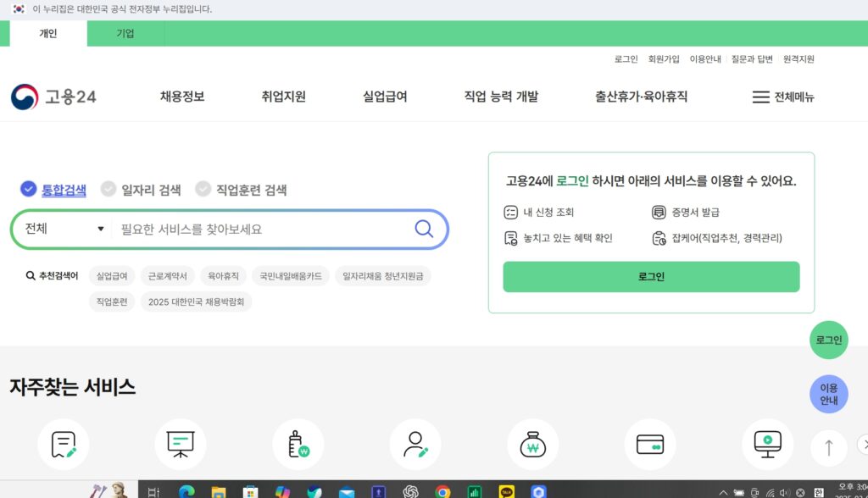The height and width of the screenshot is (498, 868).
Task: Click the floating 이용 안내 round button
Action: (x=829, y=394)
